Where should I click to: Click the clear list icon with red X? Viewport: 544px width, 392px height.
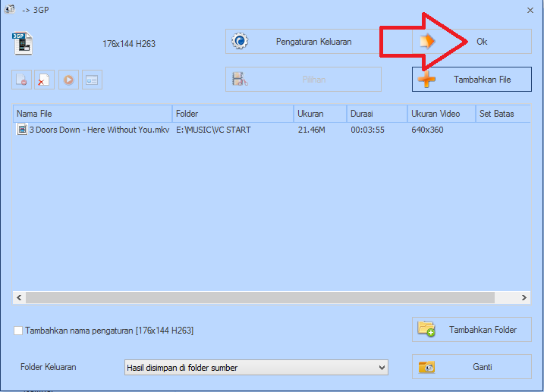[44, 80]
